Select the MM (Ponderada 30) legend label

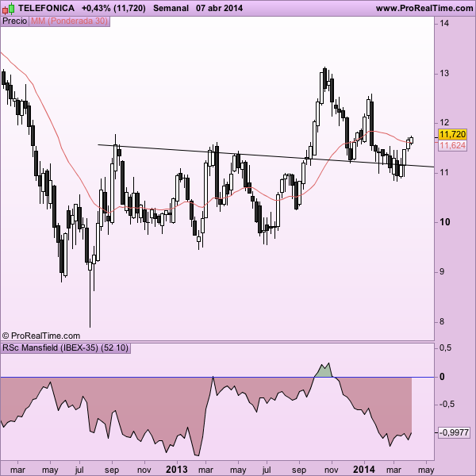point(70,21)
